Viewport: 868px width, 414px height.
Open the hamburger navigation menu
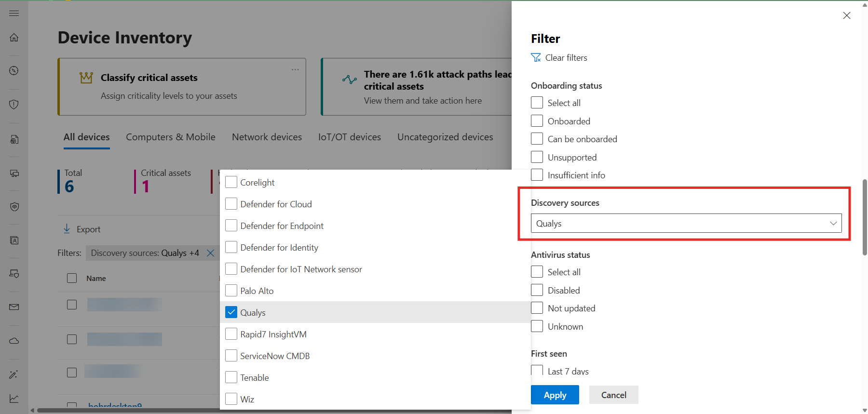click(x=14, y=13)
